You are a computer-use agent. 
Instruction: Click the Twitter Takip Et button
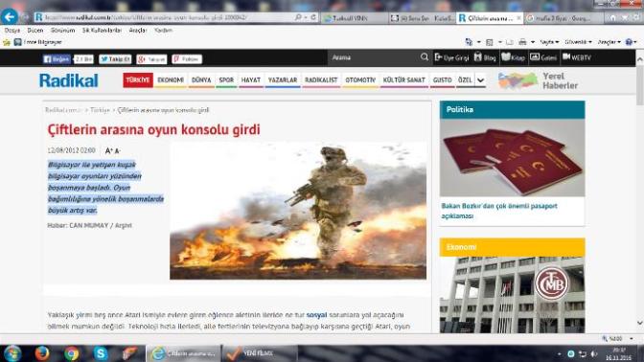(x=115, y=59)
